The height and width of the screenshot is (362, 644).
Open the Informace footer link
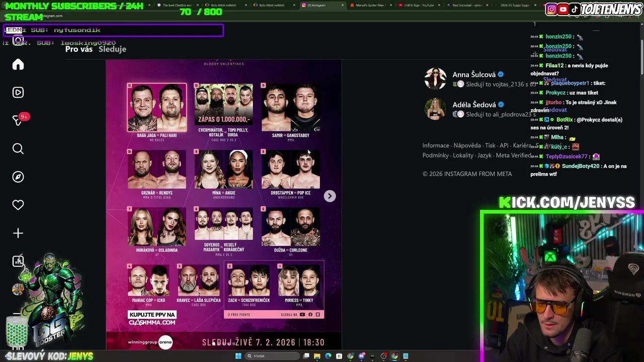pyautogui.click(x=436, y=146)
